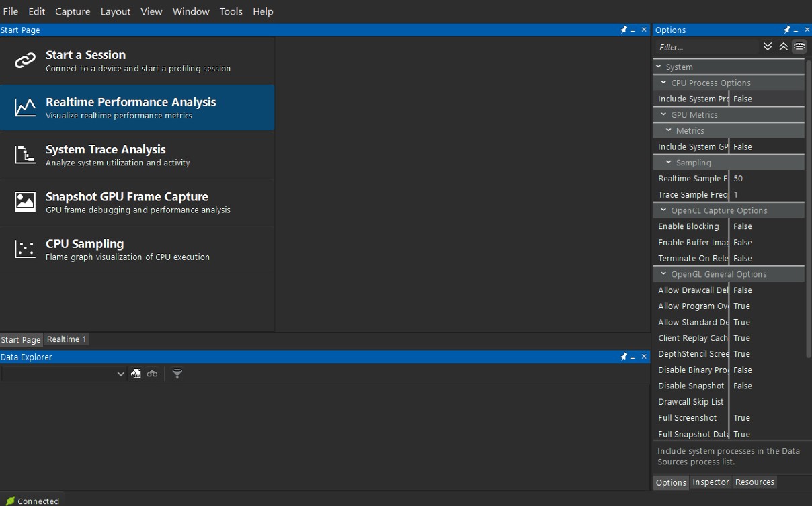The width and height of the screenshot is (812, 506).
Task: Switch to the Realtime 1 tab
Action: [x=67, y=339]
